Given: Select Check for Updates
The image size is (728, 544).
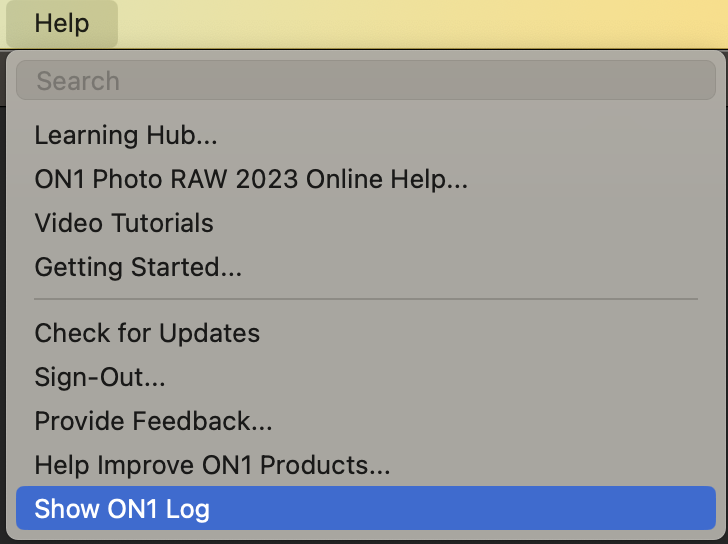Looking at the screenshot, I should (x=147, y=333).
